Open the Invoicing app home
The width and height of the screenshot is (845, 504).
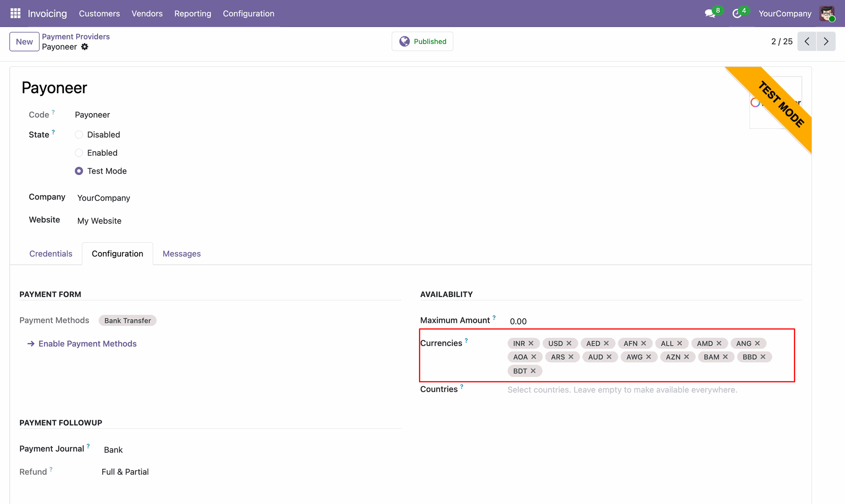coord(48,14)
